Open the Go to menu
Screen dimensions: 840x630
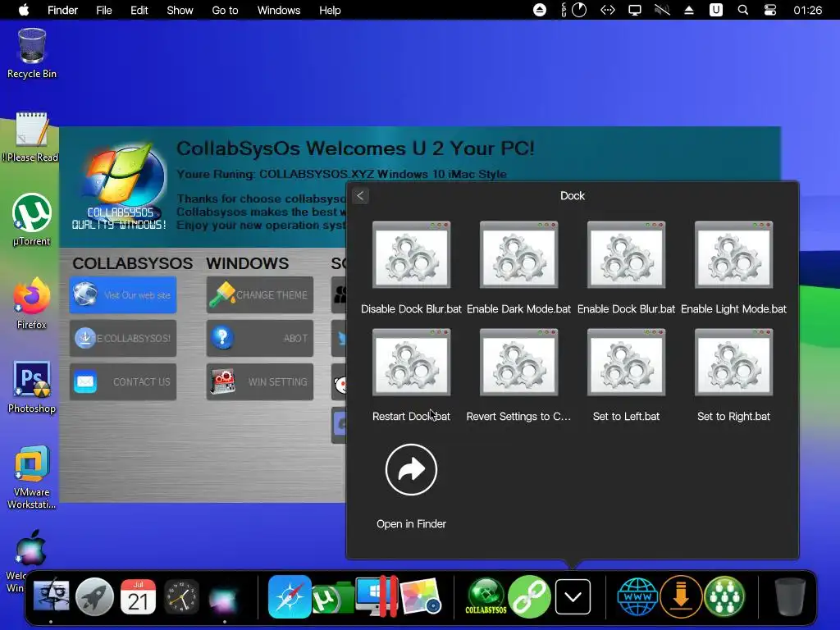[225, 10]
